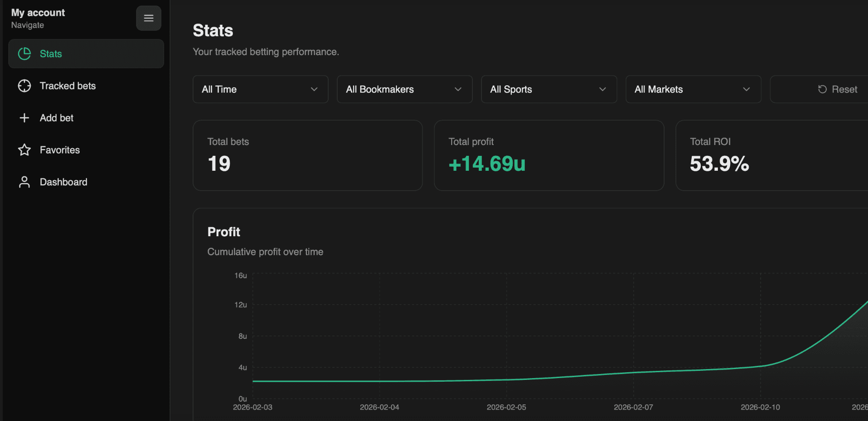868x421 pixels.
Task: Click the green profit line on the chart
Action: pos(452,381)
